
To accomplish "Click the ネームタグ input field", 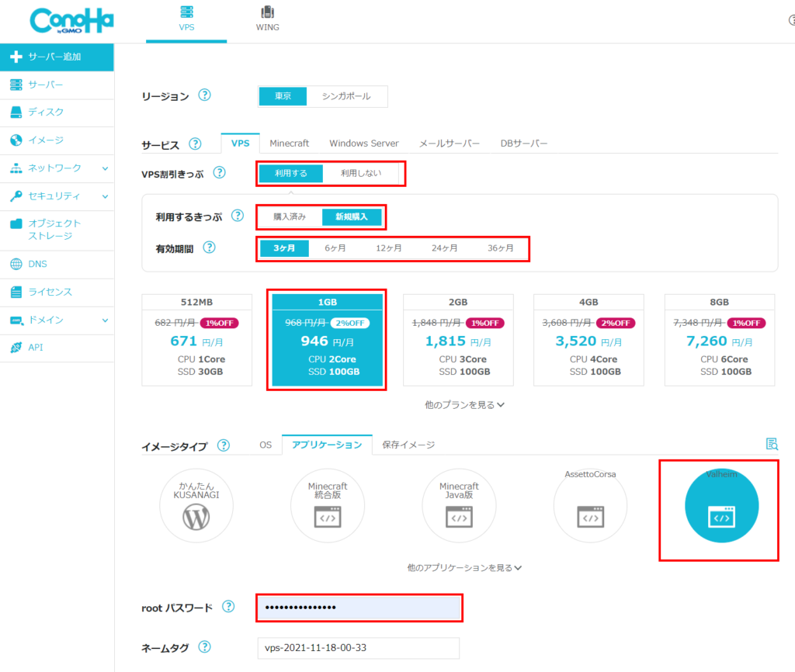I will (359, 648).
